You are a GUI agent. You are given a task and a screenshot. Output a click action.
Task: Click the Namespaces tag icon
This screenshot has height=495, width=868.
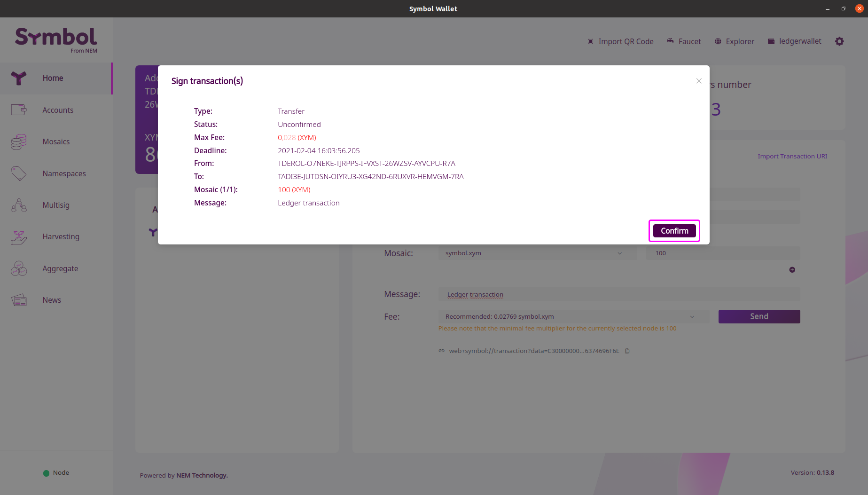tap(19, 173)
